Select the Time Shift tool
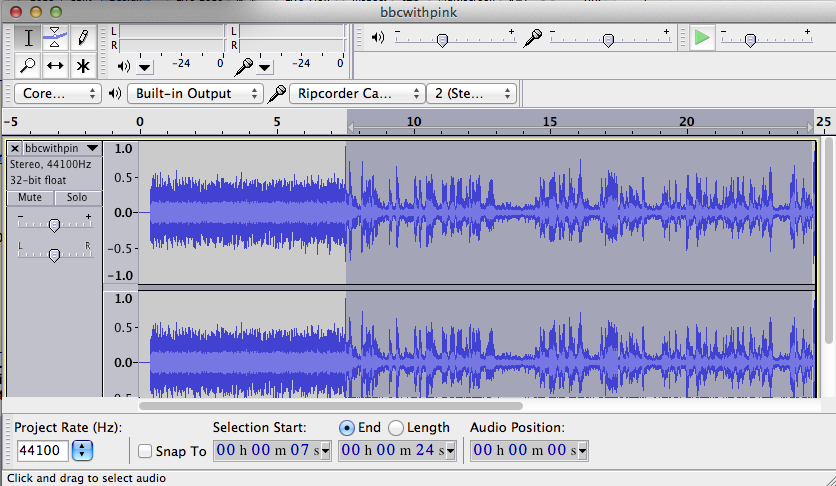Screen dimensions: 836x486 (56, 66)
